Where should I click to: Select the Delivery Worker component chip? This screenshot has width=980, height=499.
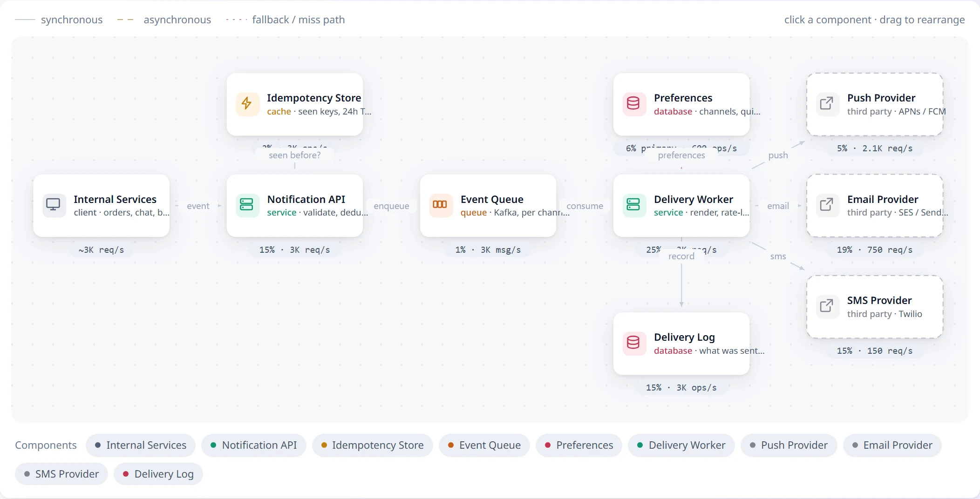tap(681, 445)
